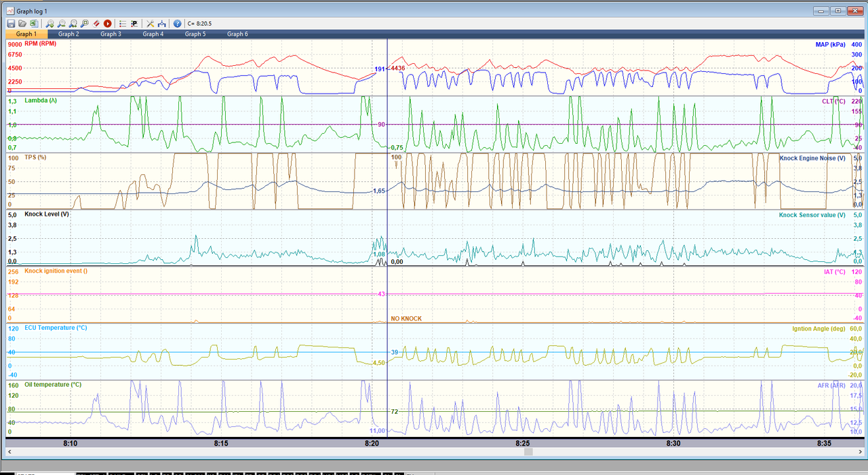Click the Ignition Angle (deg) label

pyautogui.click(x=818, y=328)
